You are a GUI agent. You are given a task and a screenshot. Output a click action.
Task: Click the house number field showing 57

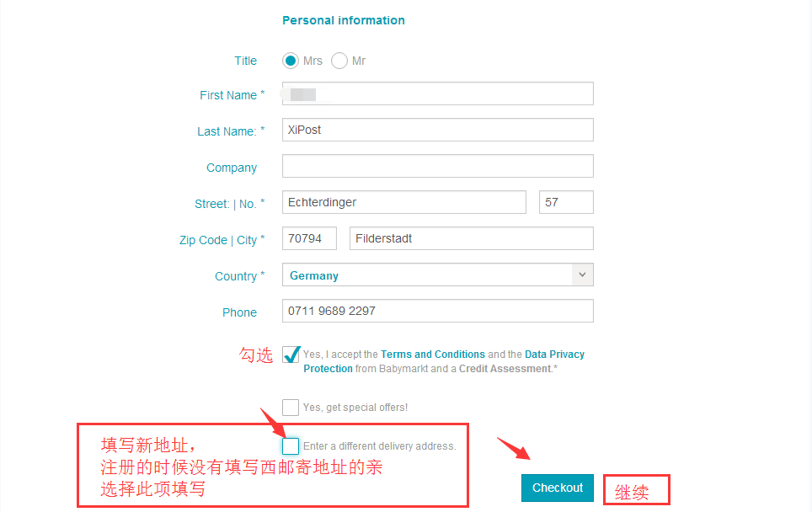pyautogui.click(x=566, y=202)
